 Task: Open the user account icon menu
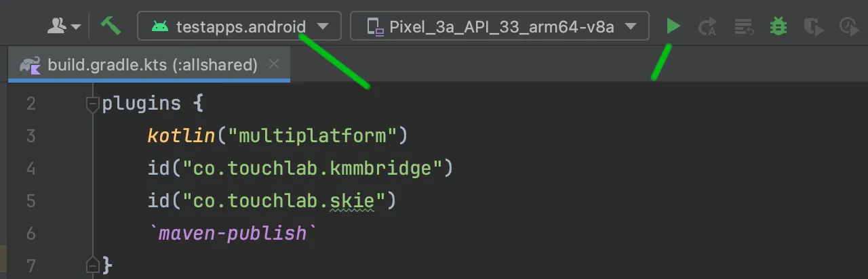[64, 26]
